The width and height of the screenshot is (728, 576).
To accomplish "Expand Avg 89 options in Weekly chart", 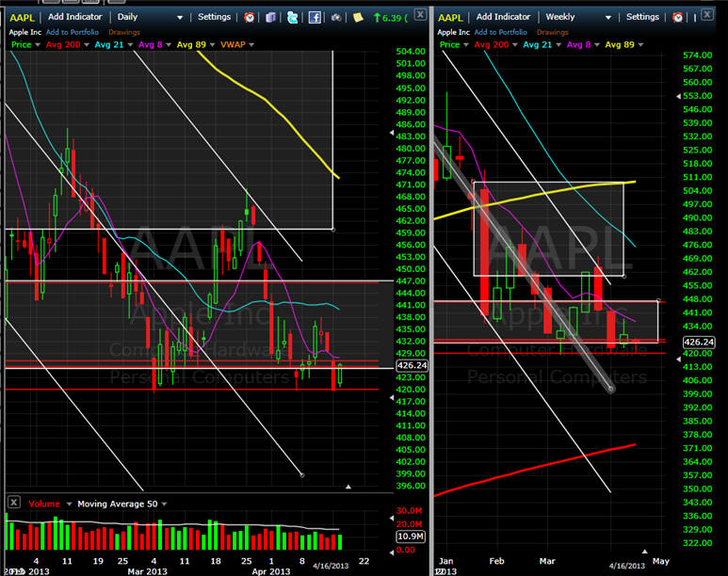I will (x=640, y=45).
